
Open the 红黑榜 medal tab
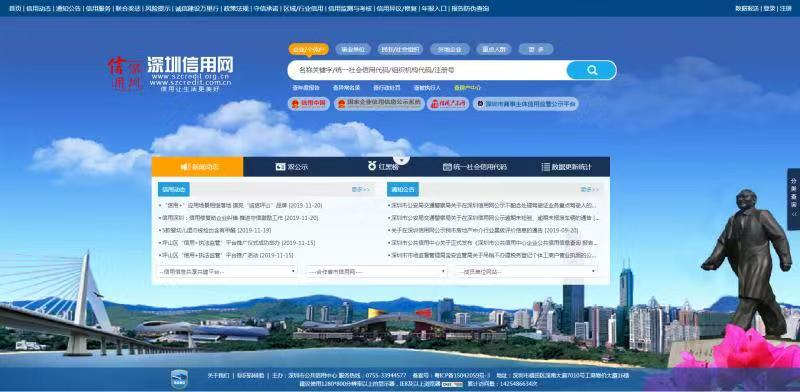(383, 167)
